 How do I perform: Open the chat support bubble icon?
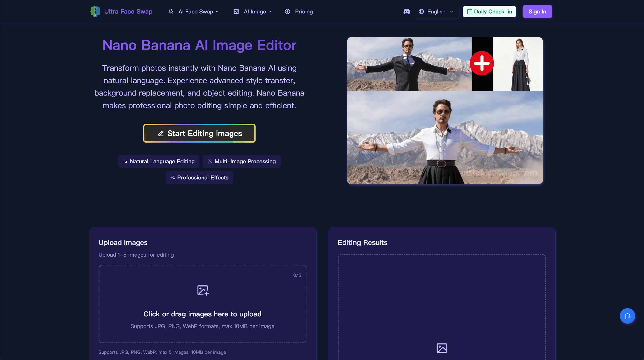point(628,316)
